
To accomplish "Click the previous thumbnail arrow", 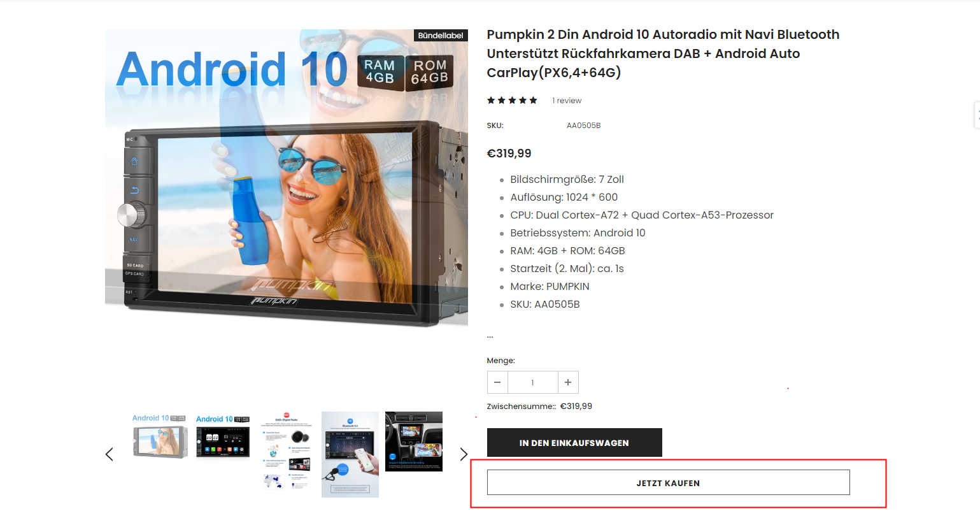I will [110, 454].
